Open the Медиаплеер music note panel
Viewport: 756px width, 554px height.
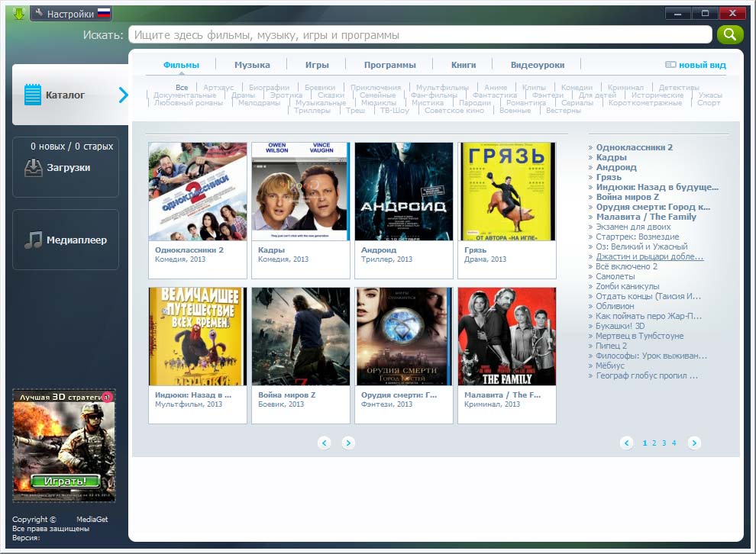pyautogui.click(x=66, y=240)
